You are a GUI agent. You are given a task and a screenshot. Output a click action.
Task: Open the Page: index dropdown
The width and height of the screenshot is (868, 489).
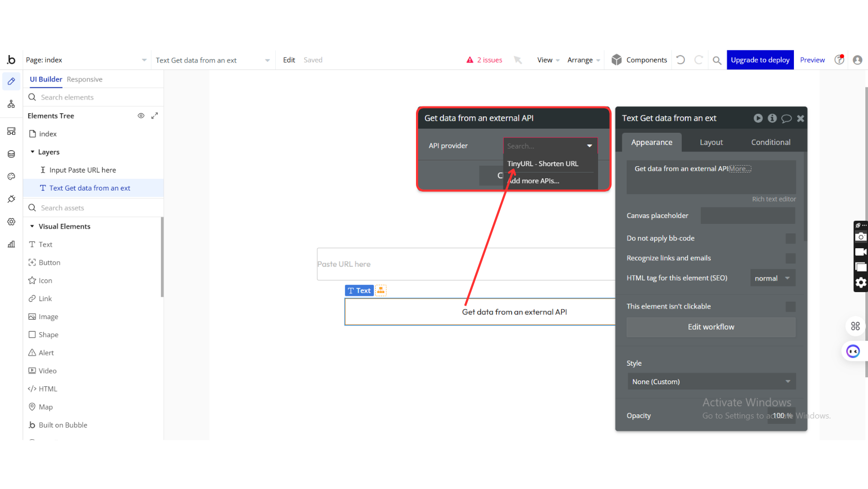pyautogui.click(x=86, y=60)
